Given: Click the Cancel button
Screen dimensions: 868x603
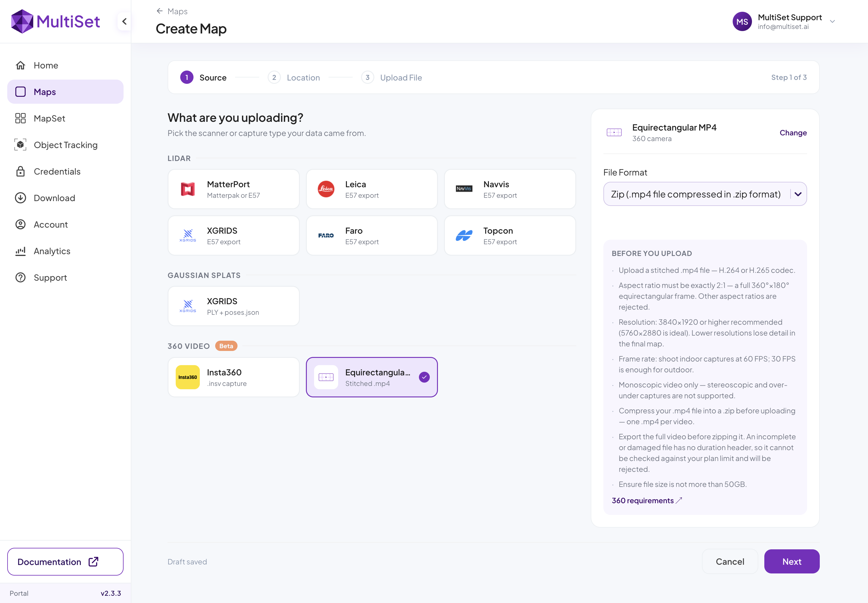Looking at the screenshot, I should [x=730, y=561].
